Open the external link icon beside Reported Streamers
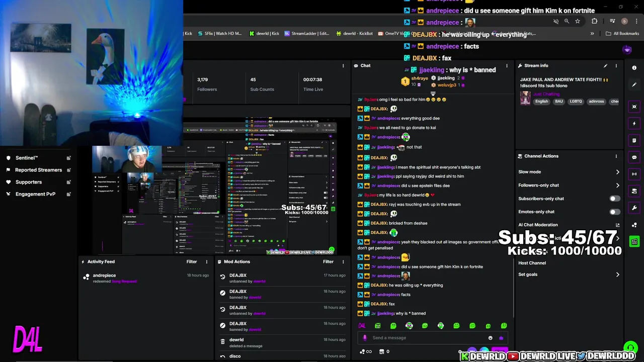 coord(68,170)
